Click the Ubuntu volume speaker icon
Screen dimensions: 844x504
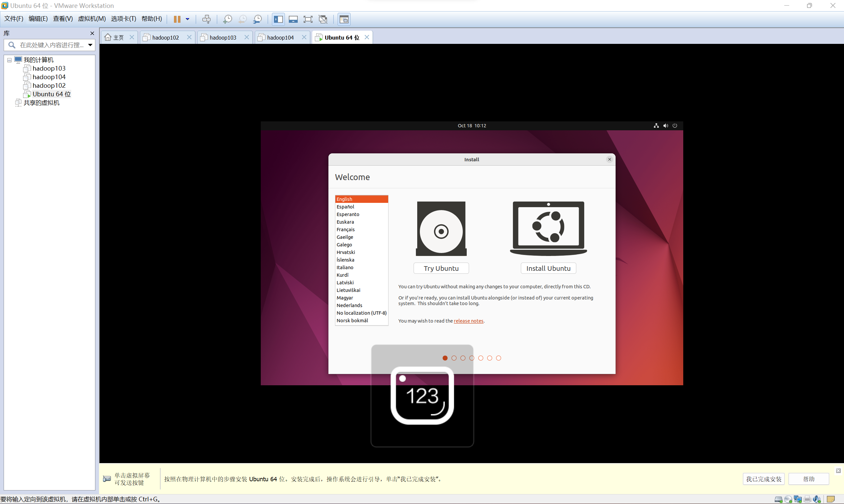point(666,126)
